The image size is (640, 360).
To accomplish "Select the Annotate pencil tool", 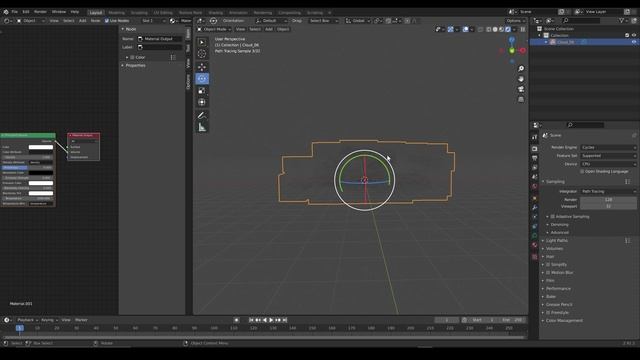I will [202, 116].
